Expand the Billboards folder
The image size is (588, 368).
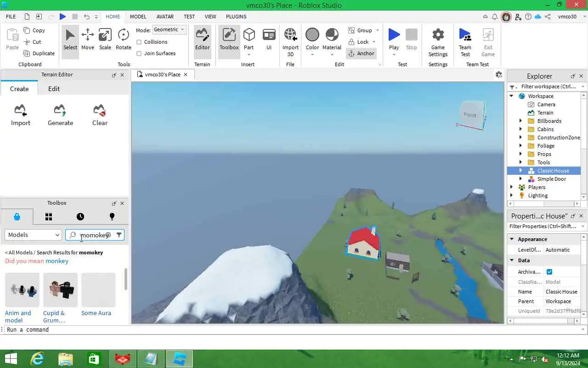click(x=520, y=121)
